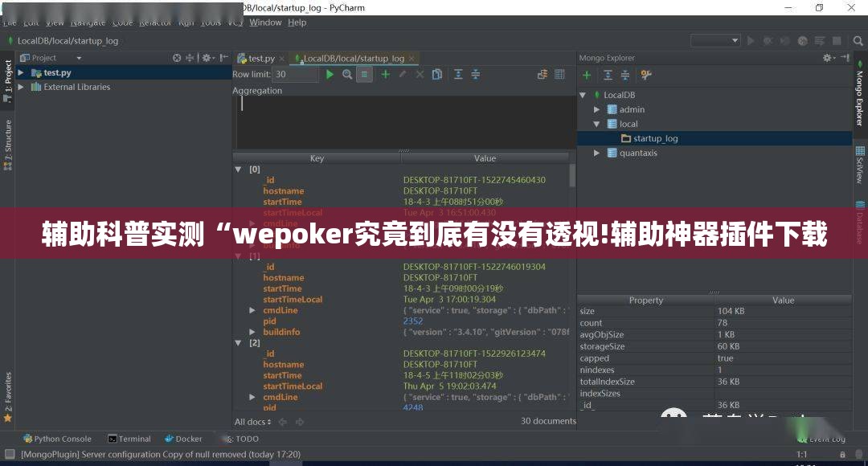Collapse result document [0]
Screen dimensions: 868x466
[239, 170]
